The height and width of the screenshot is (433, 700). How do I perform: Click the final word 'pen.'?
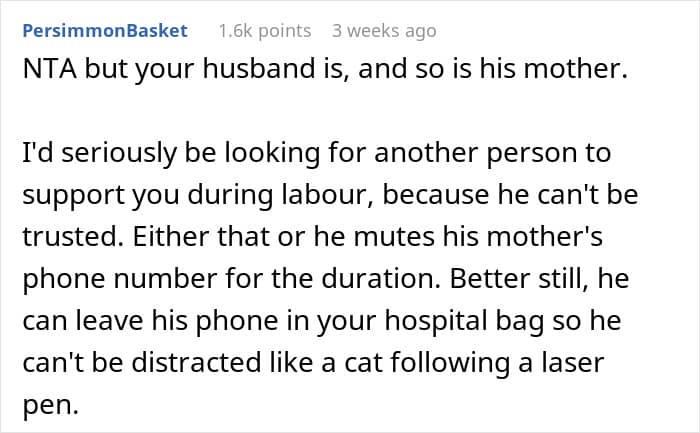pos(50,405)
